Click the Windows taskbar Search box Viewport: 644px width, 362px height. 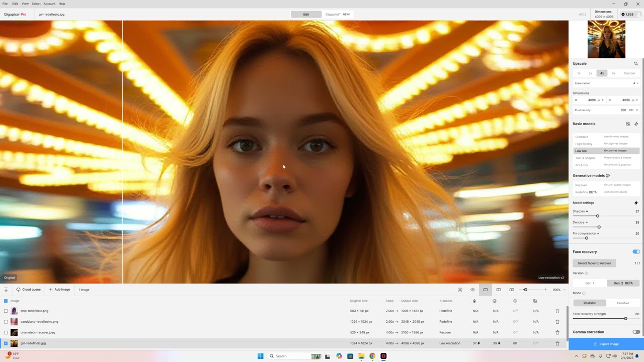pyautogui.click(x=295, y=356)
